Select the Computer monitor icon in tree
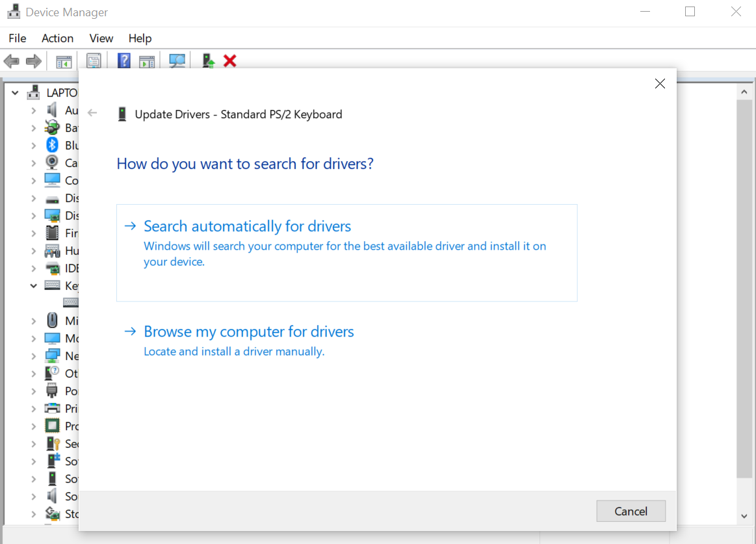The height and width of the screenshot is (544, 756). 52,180
